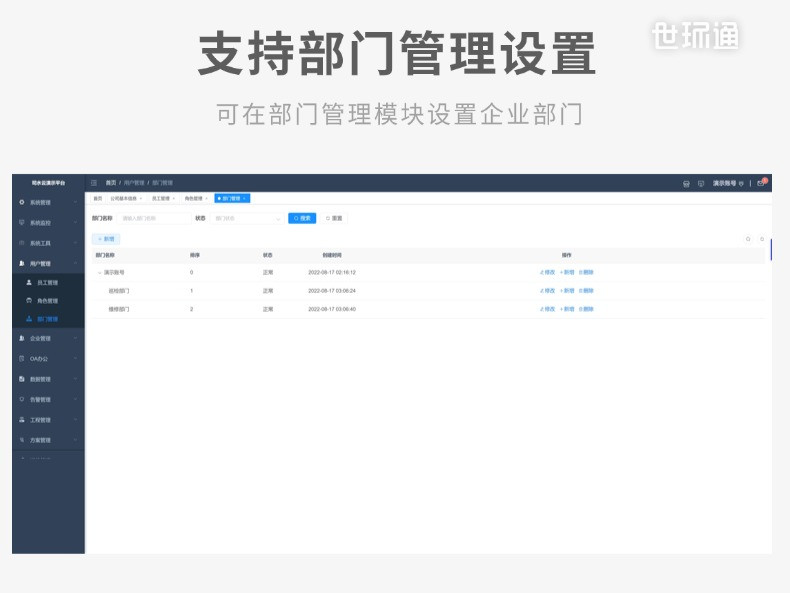Image resolution: width=790 pixels, height=593 pixels.
Task: Select 员工管理 in the sidebar submenu
Action: pos(48,283)
